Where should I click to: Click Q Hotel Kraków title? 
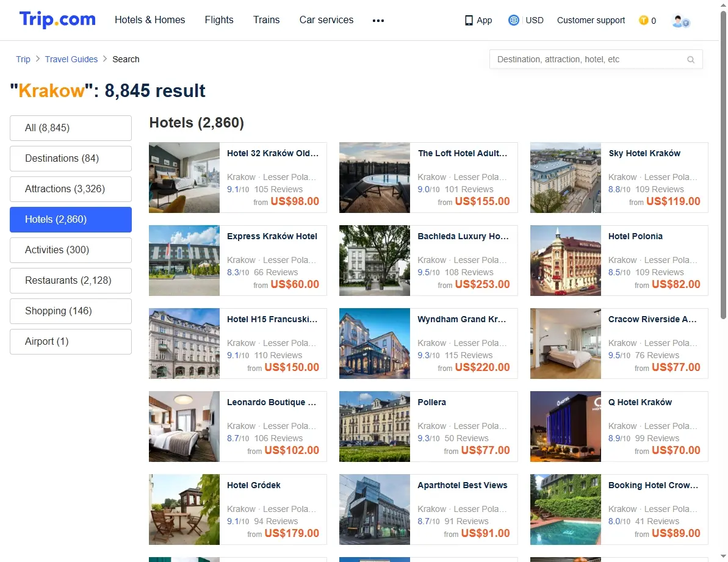pyautogui.click(x=640, y=403)
